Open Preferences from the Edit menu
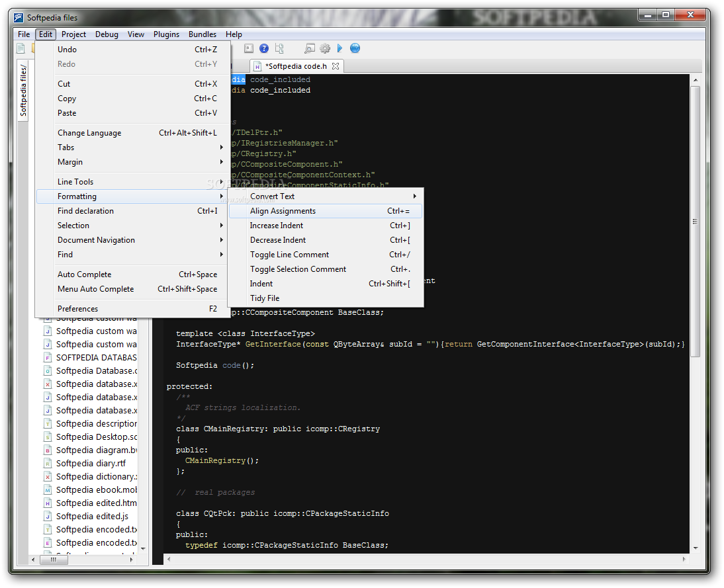This screenshot has width=724, height=588. 133,309
